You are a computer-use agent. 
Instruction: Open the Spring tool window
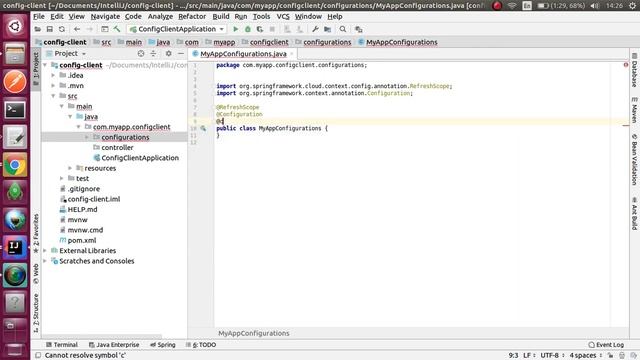click(x=162, y=345)
